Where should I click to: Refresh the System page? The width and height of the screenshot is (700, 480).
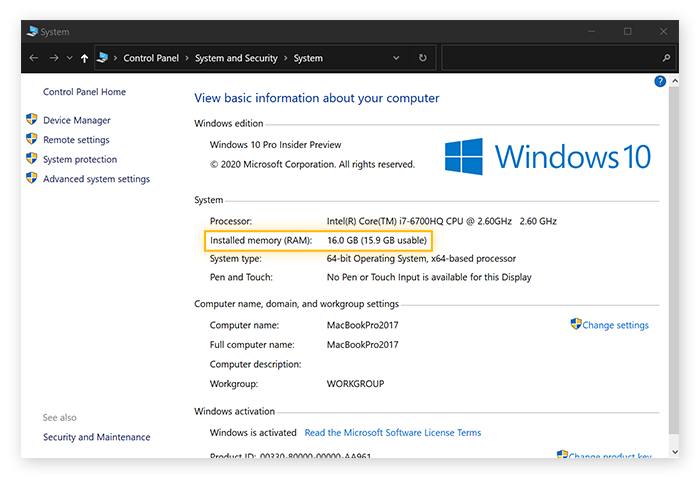[422, 58]
